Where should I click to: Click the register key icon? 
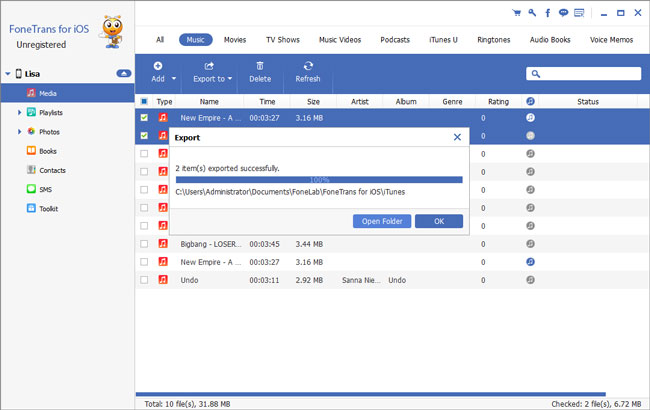point(532,13)
